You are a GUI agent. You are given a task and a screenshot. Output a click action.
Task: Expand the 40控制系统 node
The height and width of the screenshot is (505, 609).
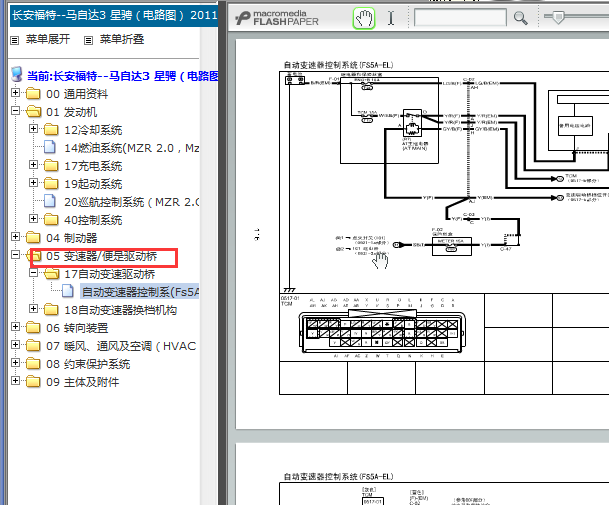pos(33,219)
